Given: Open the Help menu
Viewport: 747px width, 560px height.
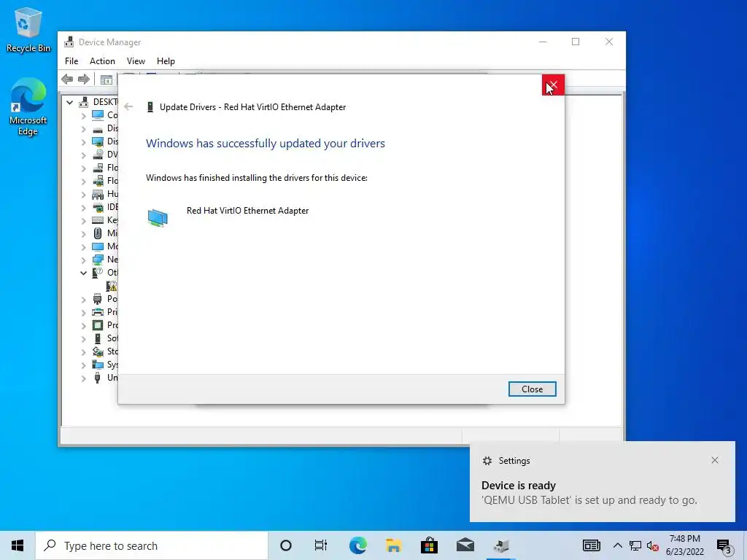Looking at the screenshot, I should point(166,61).
